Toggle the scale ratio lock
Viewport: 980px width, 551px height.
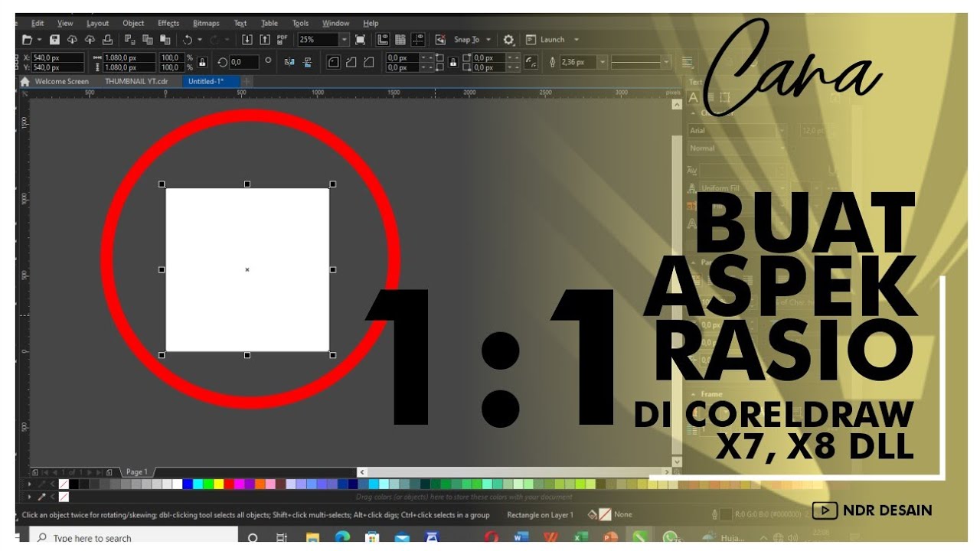202,62
